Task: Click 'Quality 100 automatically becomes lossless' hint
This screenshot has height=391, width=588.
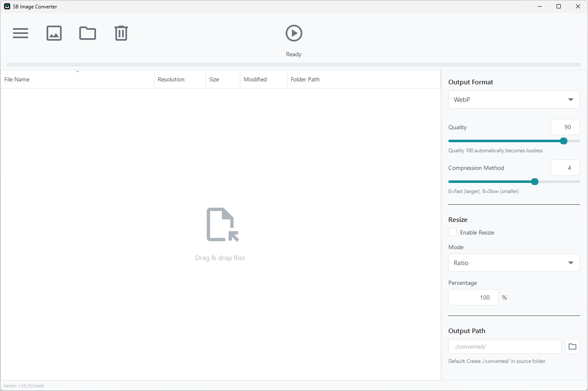Action: click(x=495, y=151)
